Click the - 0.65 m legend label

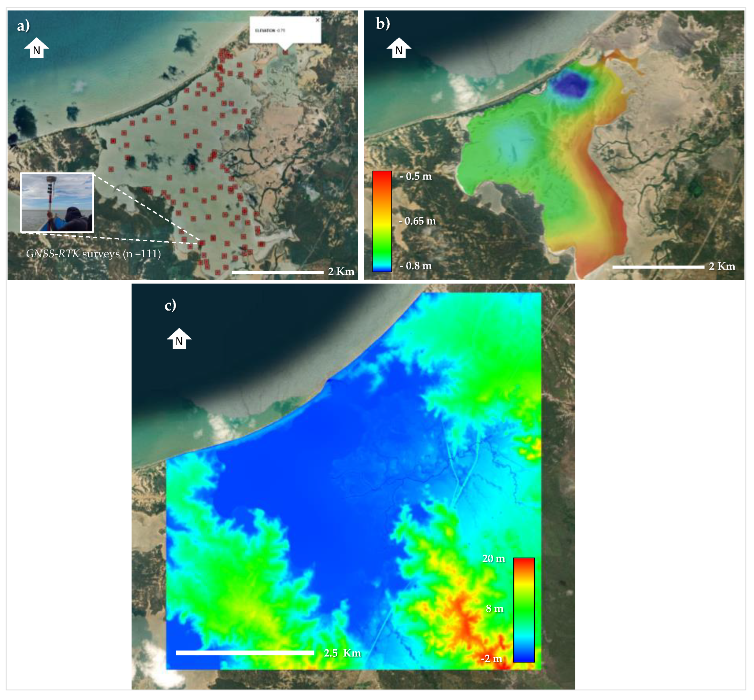tap(417, 221)
